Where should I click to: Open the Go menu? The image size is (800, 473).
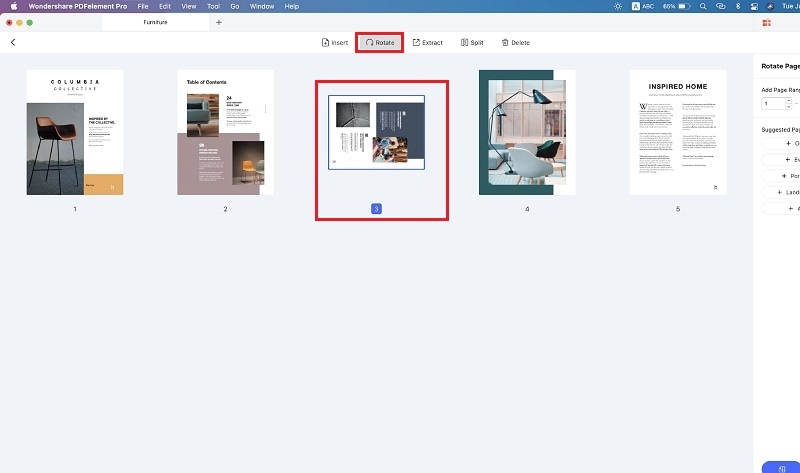pyautogui.click(x=235, y=6)
